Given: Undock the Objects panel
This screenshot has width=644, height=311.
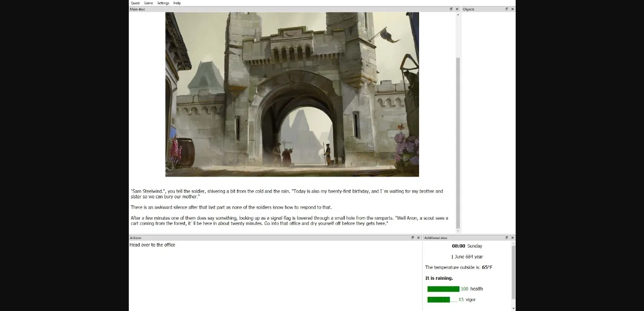Looking at the screenshot, I should (x=507, y=9).
